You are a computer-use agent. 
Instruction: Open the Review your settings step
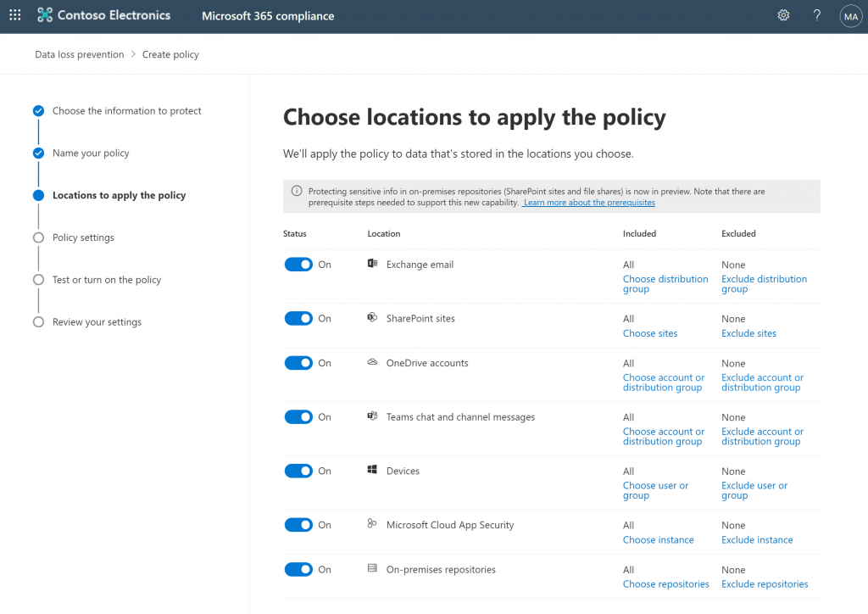point(97,321)
